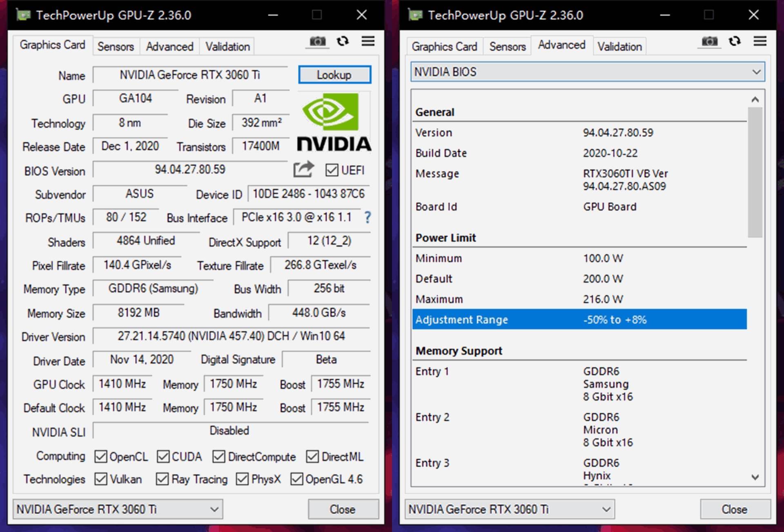Viewport: 784px width, 532px height.
Task: Click the Digital Signature field showing Beta
Action: [326, 359]
